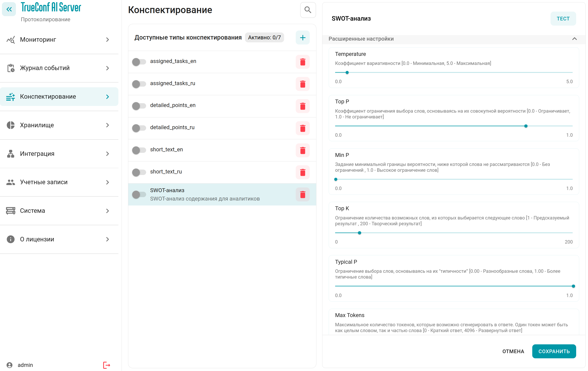This screenshot has height=371, width=588.
Task: Delete assigned_tasks_en with its trash icon
Action: coord(303,62)
